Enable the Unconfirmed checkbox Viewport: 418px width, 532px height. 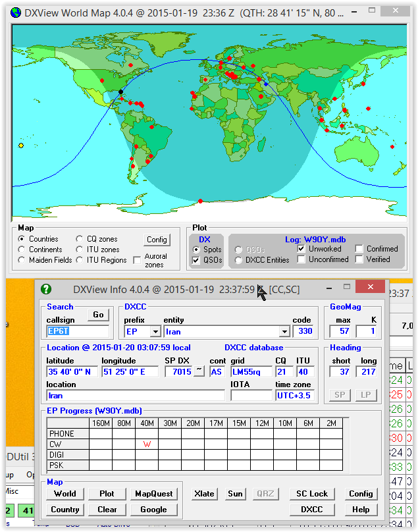pyautogui.click(x=301, y=259)
